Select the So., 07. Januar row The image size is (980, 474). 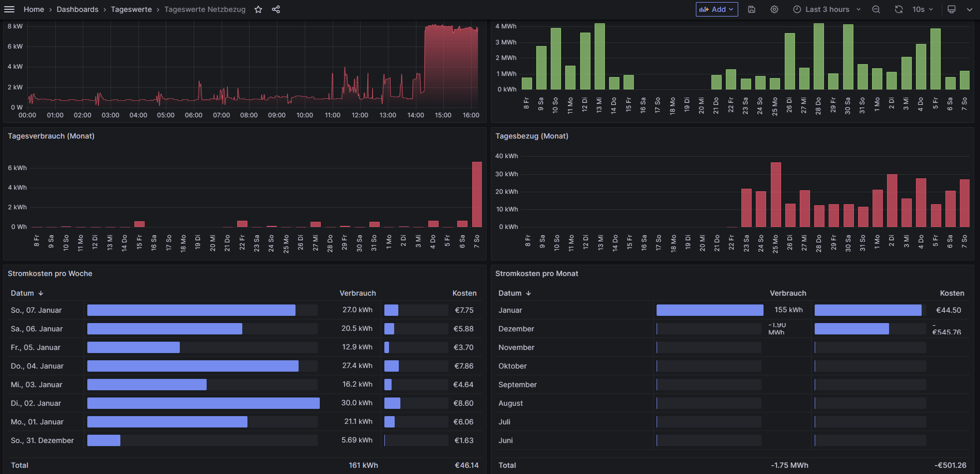(x=245, y=310)
